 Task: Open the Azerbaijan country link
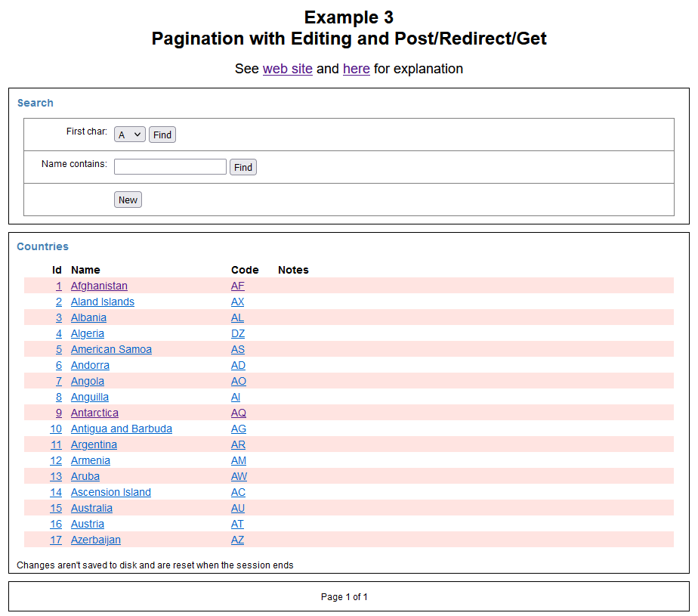(x=95, y=540)
